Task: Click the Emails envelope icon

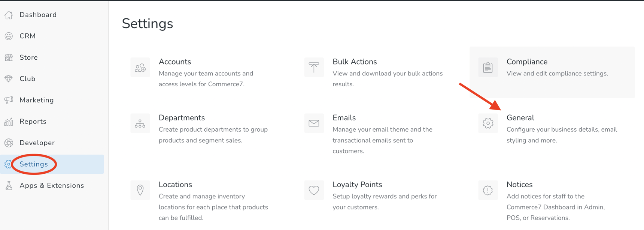Action: [314, 123]
